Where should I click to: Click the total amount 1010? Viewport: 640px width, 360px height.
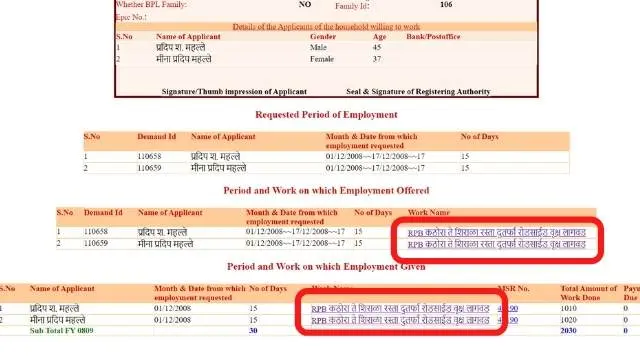click(x=569, y=308)
